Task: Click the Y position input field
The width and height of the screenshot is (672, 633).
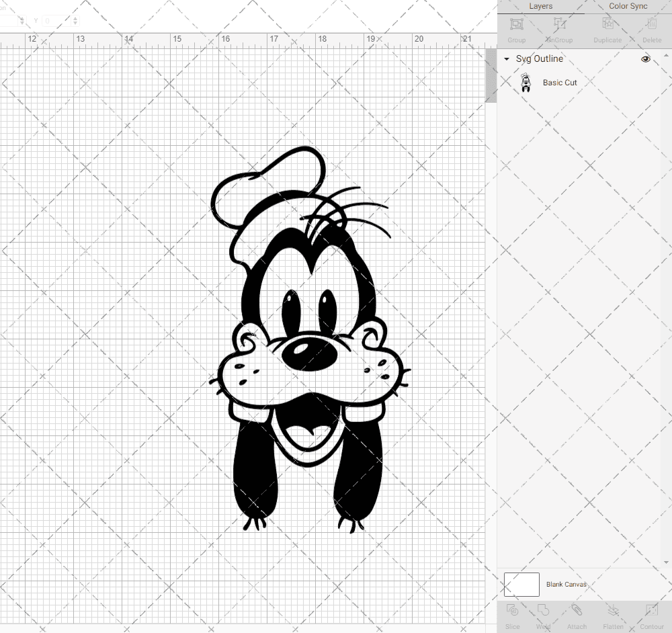Action: point(57,20)
